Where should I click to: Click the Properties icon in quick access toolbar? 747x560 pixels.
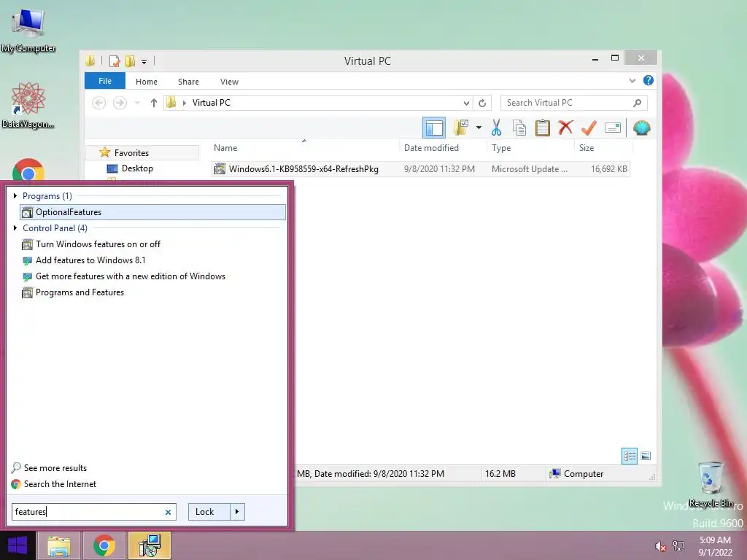click(115, 61)
